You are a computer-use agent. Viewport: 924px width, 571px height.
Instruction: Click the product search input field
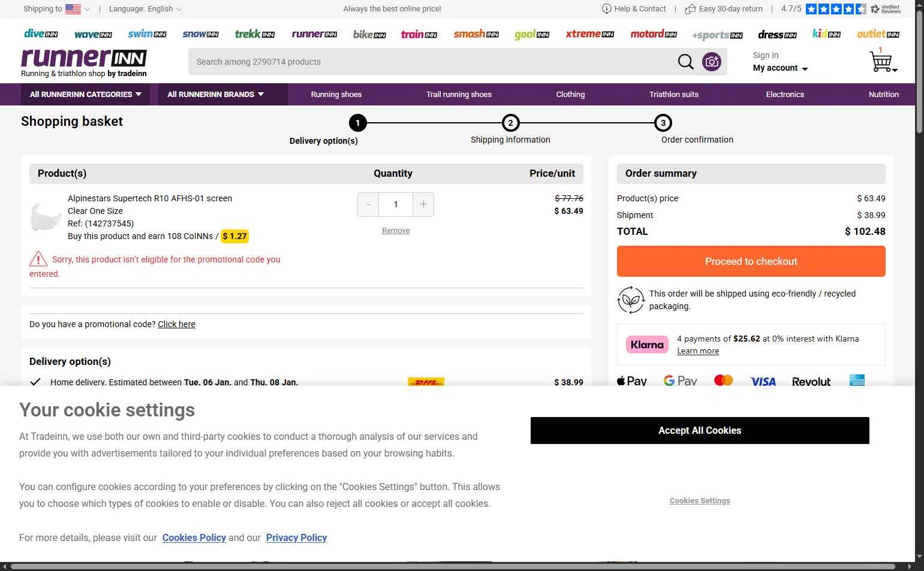pyautogui.click(x=432, y=62)
